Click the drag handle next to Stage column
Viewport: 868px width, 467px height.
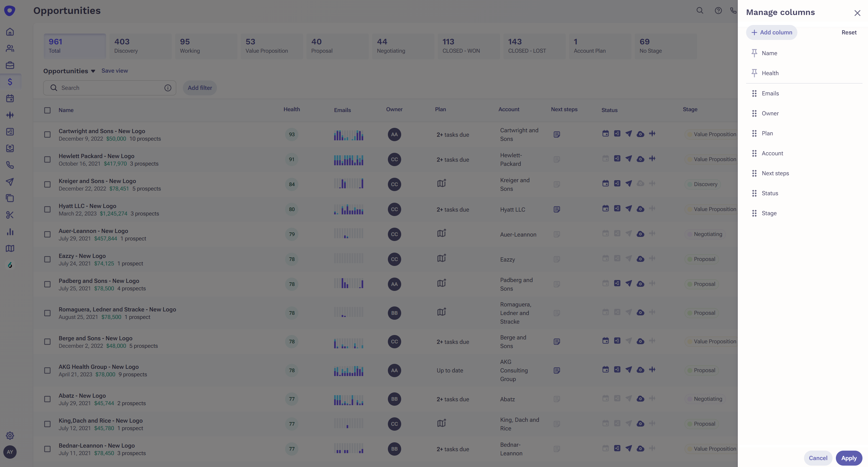tap(754, 213)
